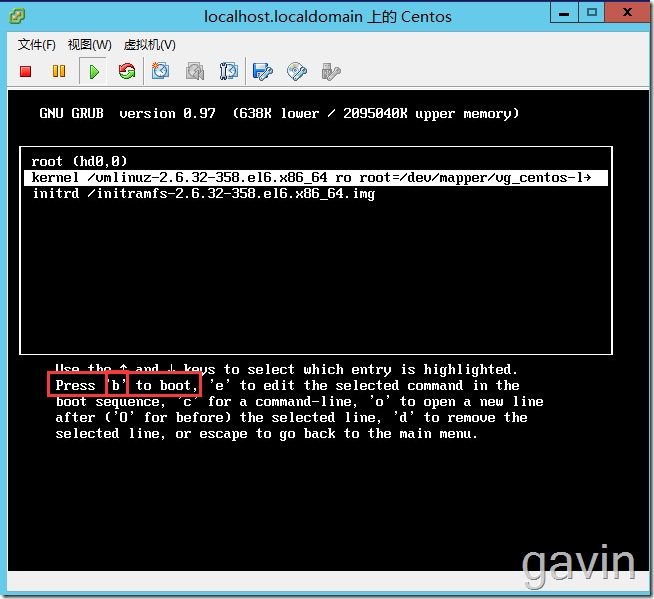Open the 虚拟机(V) menu
Screen dimensions: 654x599
pos(150,45)
